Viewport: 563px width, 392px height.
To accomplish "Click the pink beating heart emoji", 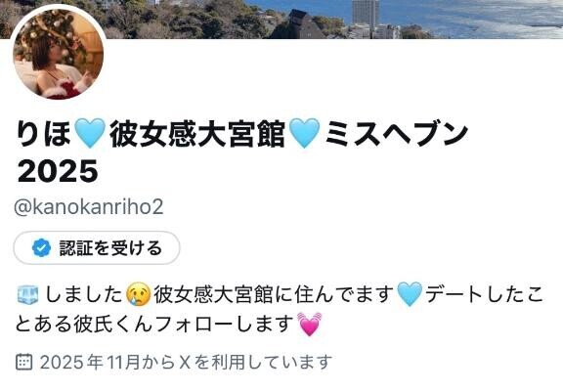I will point(310,324).
